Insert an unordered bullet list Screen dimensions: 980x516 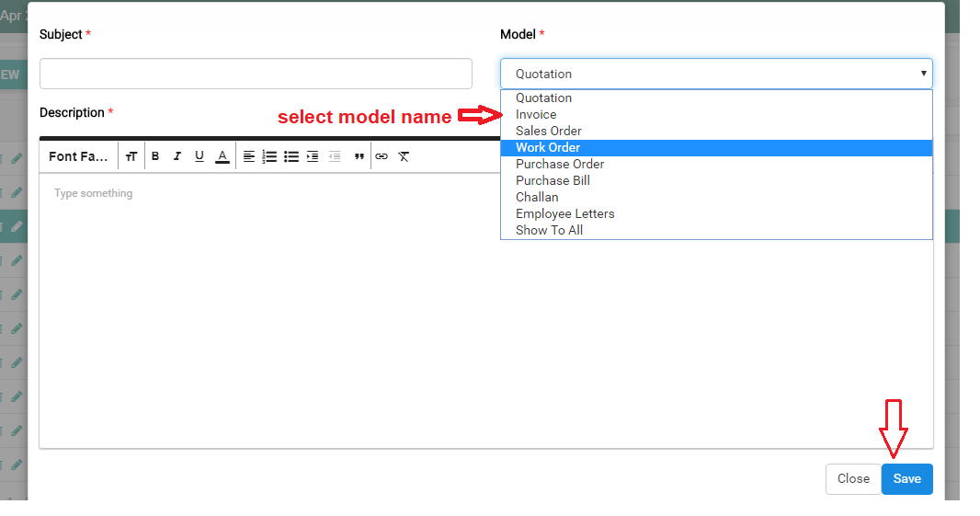pyautogui.click(x=291, y=156)
